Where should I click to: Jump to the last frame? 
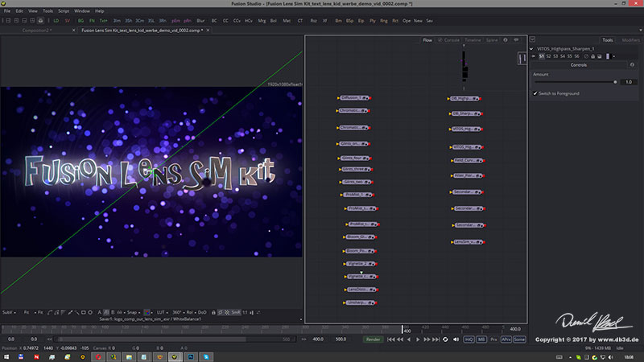(x=436, y=339)
